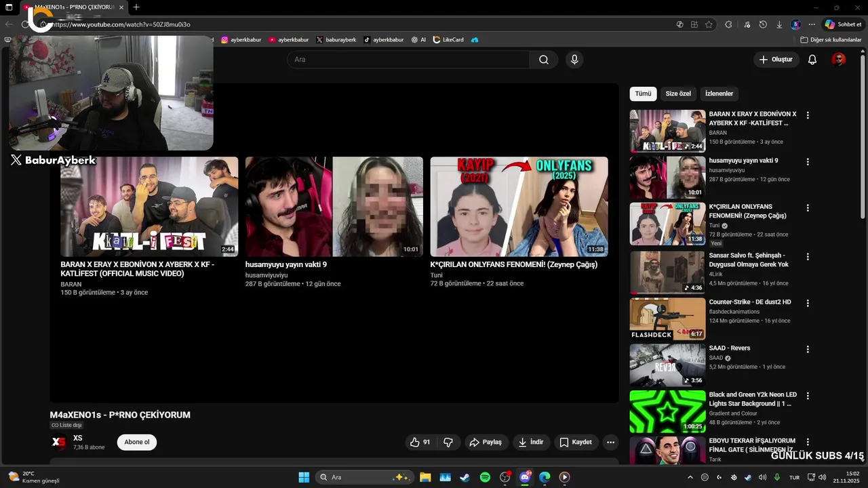The height and width of the screenshot is (488, 868).
Task: Open browser downloads arrow icon
Action: 779,24
